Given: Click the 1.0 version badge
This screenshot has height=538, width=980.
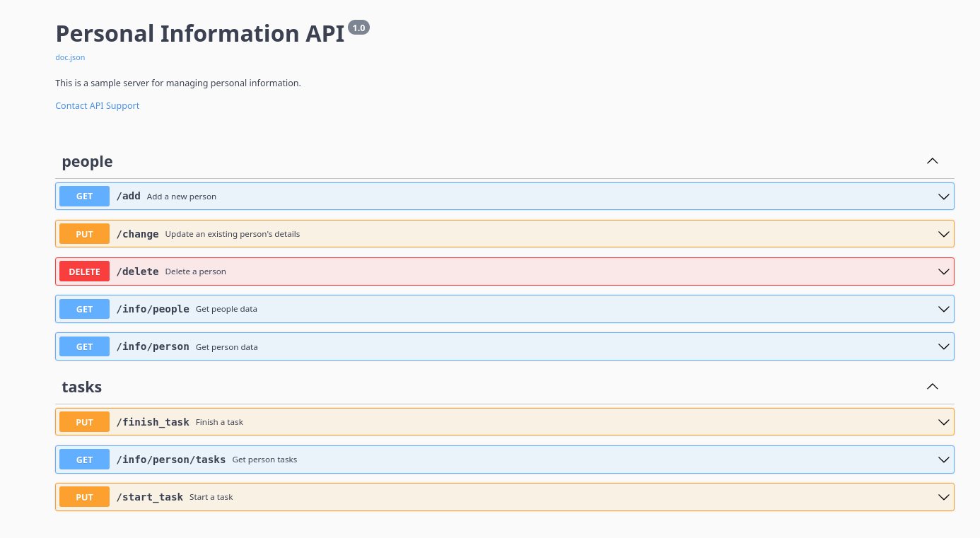Looking at the screenshot, I should [x=358, y=28].
